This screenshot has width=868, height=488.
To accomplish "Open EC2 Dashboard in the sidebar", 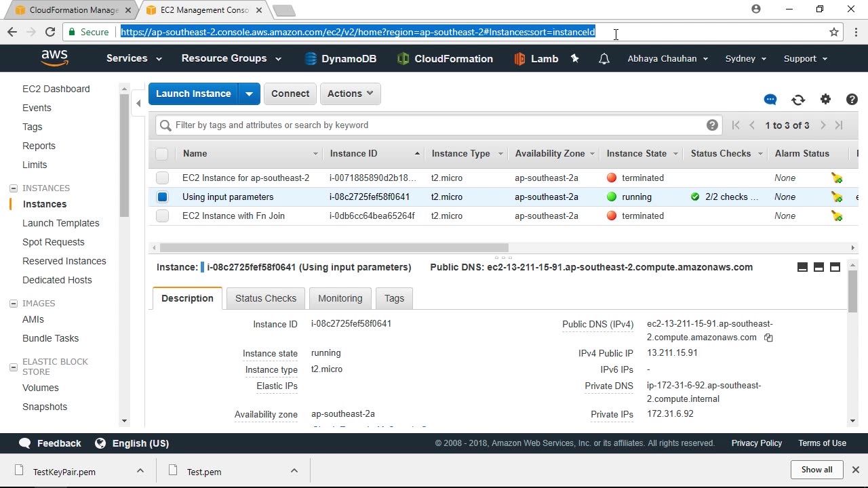I will [56, 89].
